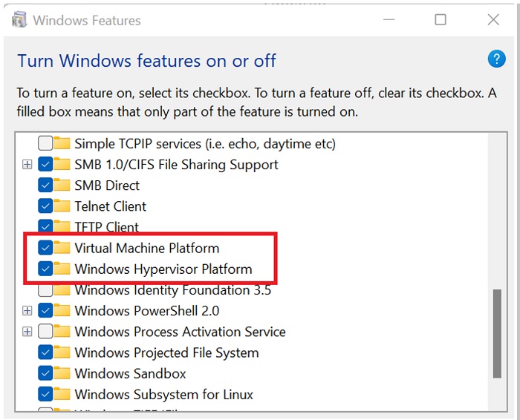Screen dimensions: 520x420
Task: Click the vertical scrollbar thumb in features list
Action: (x=497, y=334)
